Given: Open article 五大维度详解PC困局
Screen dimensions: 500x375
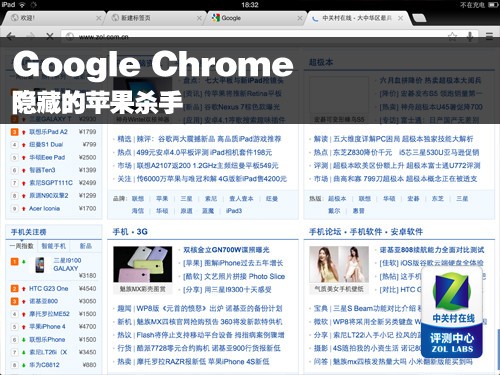Looking at the screenshot, I should (x=366, y=139).
